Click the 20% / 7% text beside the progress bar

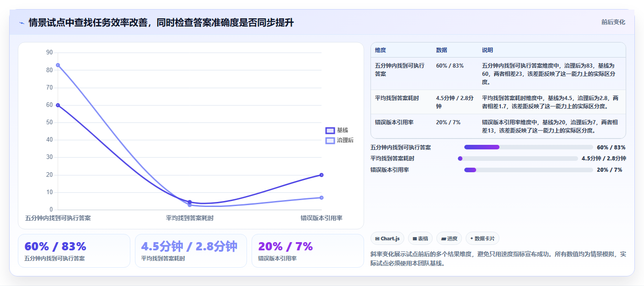click(x=609, y=170)
